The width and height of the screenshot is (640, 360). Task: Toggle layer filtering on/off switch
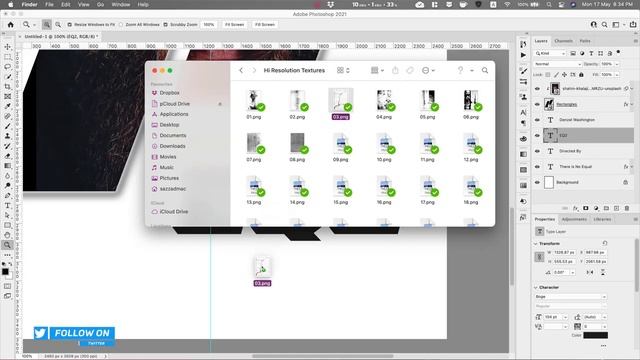click(x=619, y=52)
